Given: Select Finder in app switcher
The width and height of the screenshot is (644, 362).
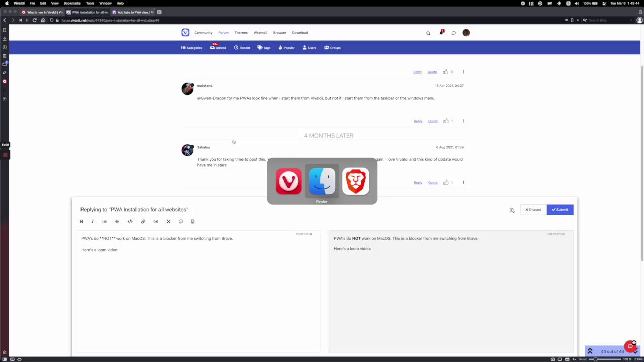Looking at the screenshot, I should pos(322,181).
